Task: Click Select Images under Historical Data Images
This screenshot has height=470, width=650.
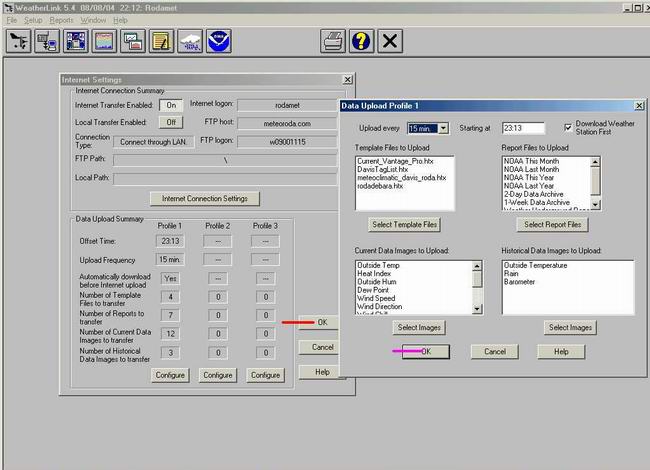Action: click(570, 327)
